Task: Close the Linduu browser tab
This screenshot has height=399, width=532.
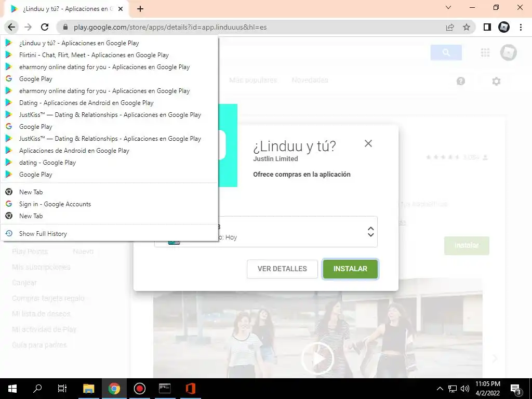Action: pyautogui.click(x=121, y=9)
